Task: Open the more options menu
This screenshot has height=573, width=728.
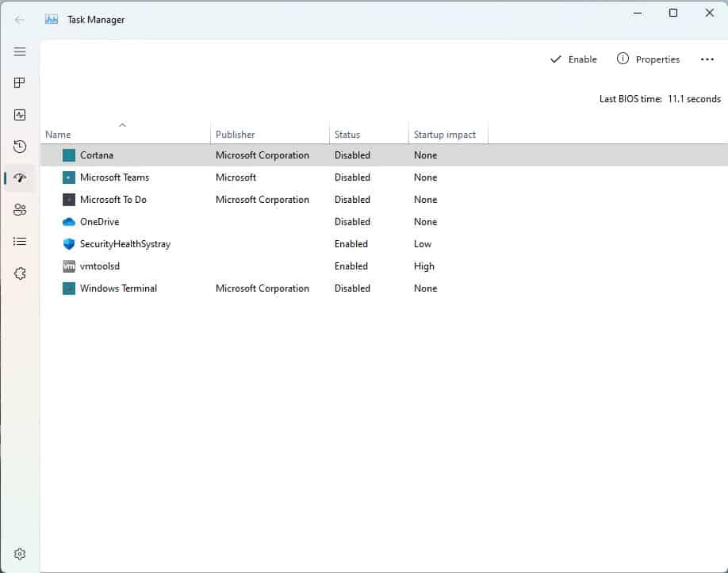Action: 707,59
